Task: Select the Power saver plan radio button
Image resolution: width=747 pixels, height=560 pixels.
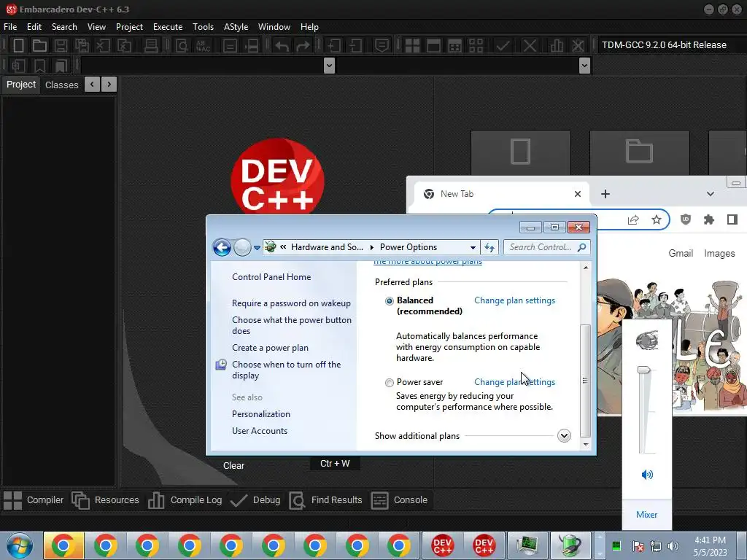Action: [x=390, y=382]
